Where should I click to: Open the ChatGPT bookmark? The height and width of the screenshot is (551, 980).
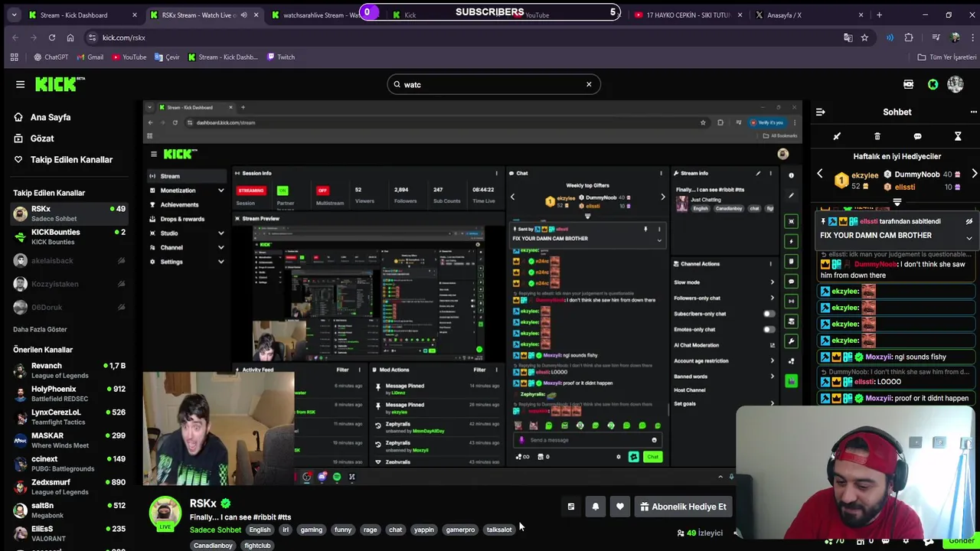[x=51, y=57]
